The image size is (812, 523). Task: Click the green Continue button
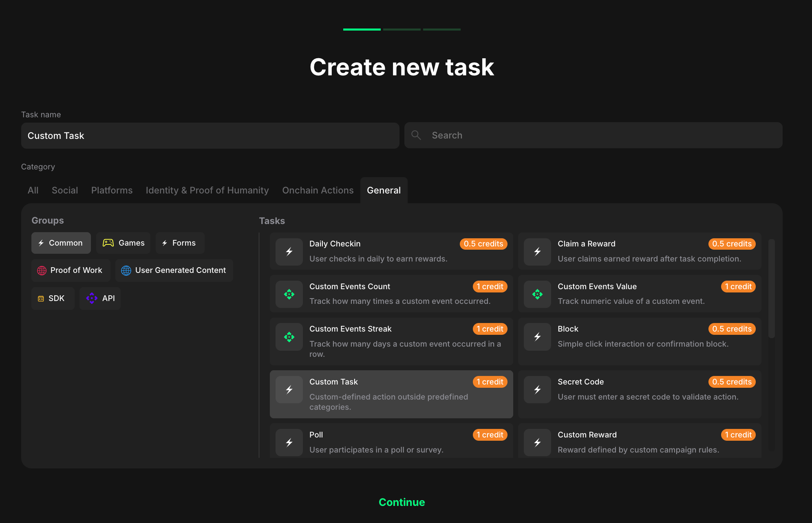click(402, 502)
